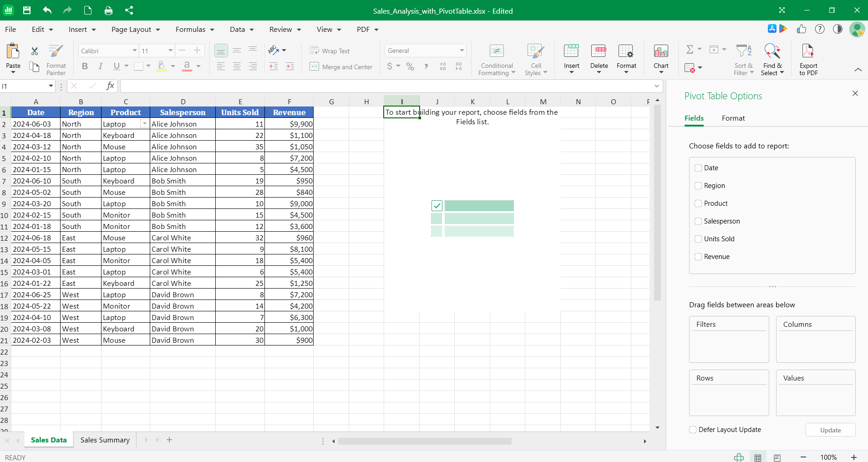Apply bold formatting
The image size is (868, 462).
[x=85, y=66]
